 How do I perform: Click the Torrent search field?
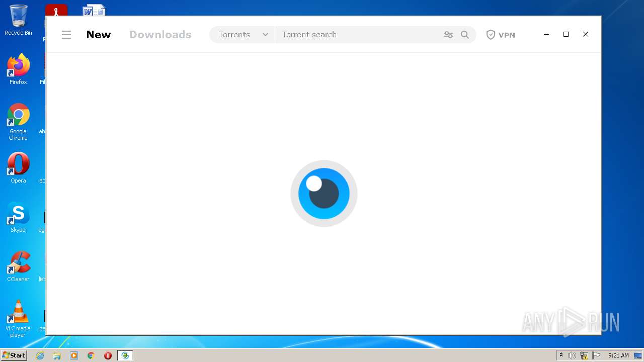click(356, 35)
